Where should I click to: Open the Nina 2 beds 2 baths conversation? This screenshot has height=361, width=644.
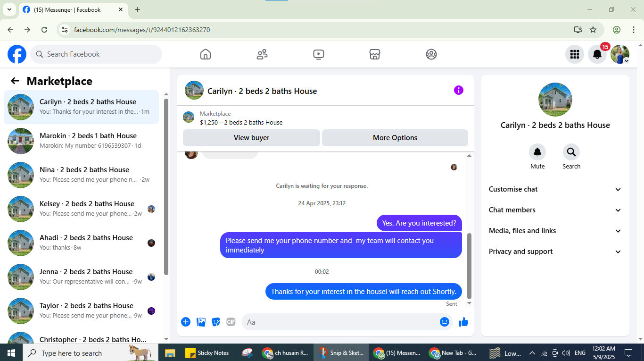pyautogui.click(x=82, y=175)
